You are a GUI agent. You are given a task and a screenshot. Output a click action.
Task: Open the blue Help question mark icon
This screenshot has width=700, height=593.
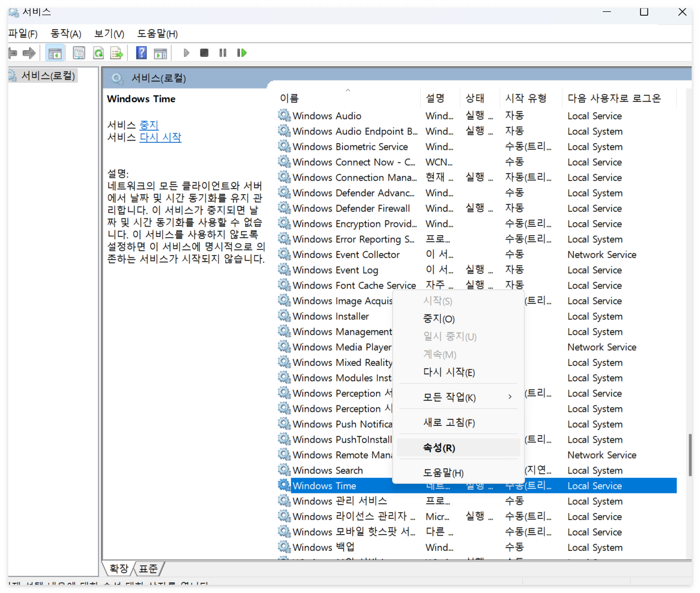(x=142, y=53)
